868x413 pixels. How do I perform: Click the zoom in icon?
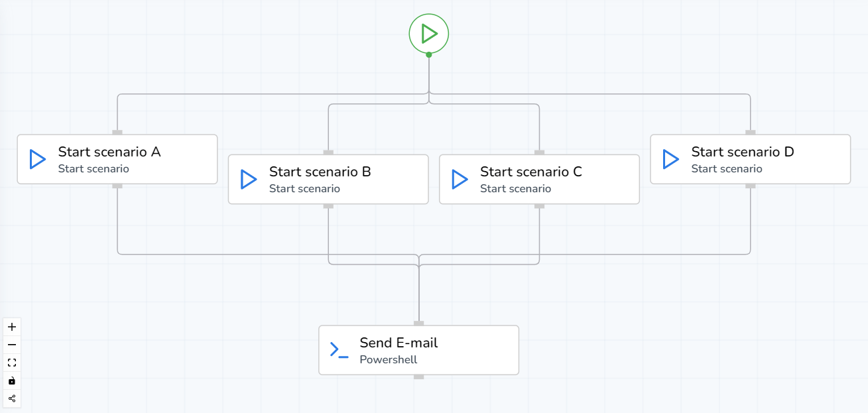tap(11, 326)
